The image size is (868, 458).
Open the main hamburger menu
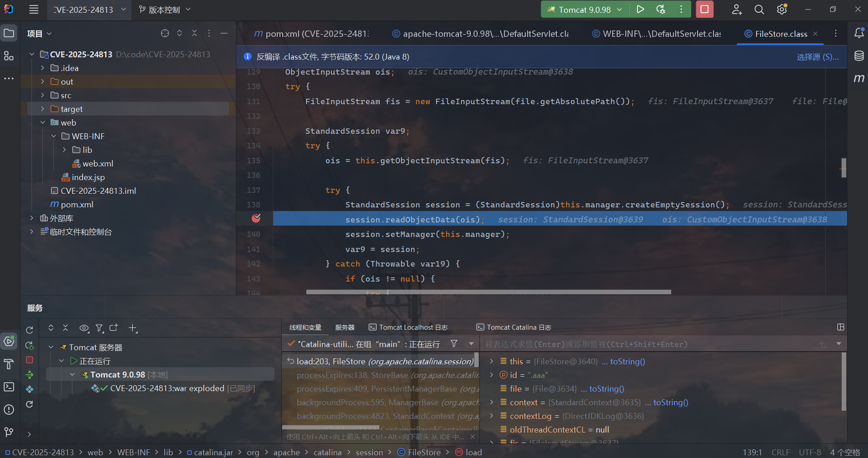[34, 9]
